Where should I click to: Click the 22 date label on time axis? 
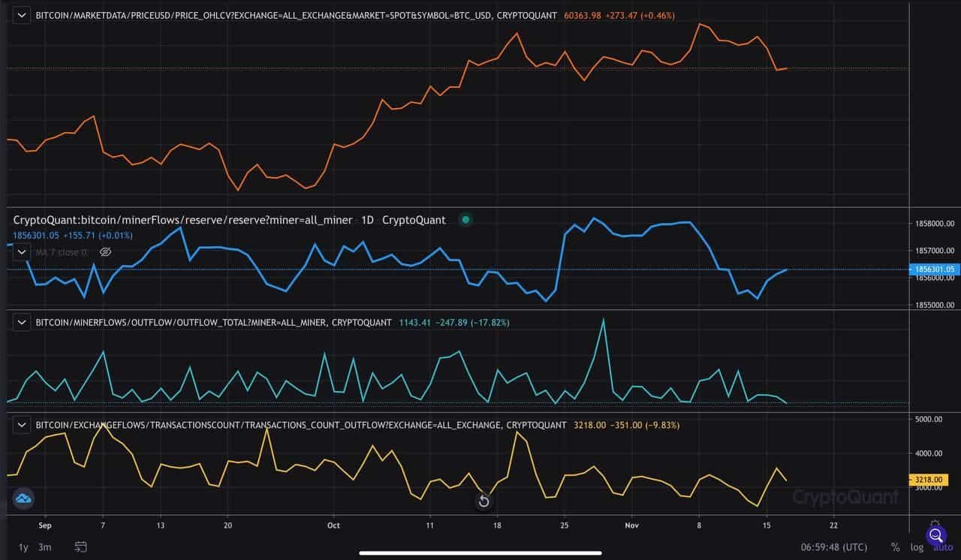[x=833, y=525]
